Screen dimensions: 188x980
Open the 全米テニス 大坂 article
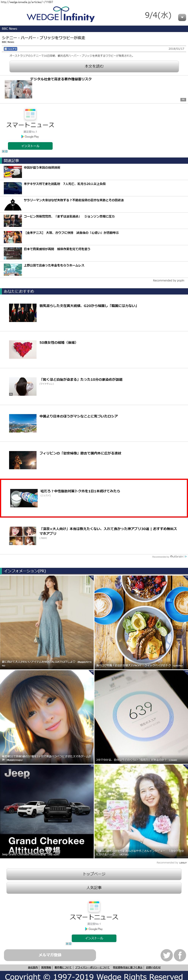(71, 233)
